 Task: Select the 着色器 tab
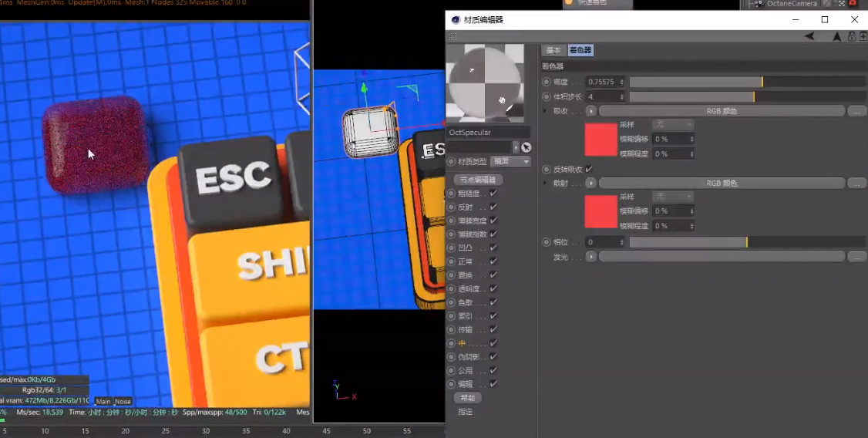[580, 50]
